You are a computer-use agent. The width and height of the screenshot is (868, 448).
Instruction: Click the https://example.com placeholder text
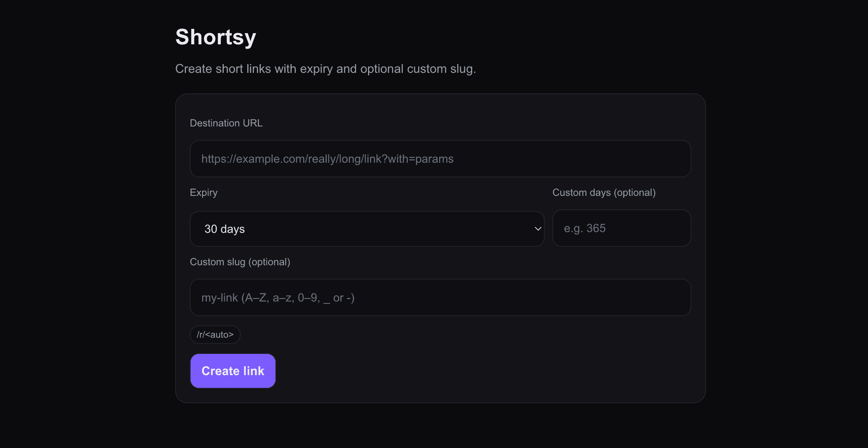tap(327, 159)
